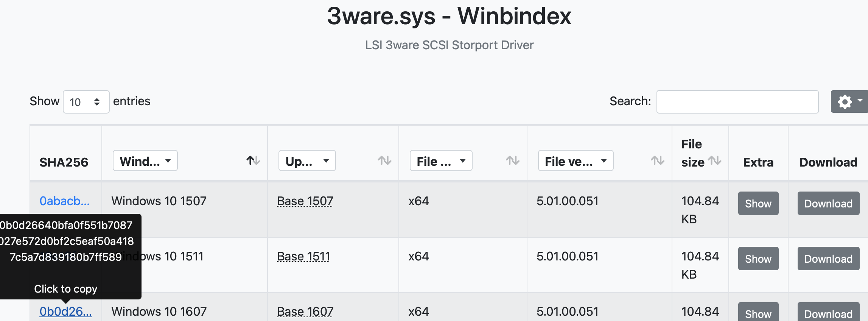868x321 pixels.
Task: Click the 104.84 KB size in Base 1507 row
Action: tap(700, 210)
